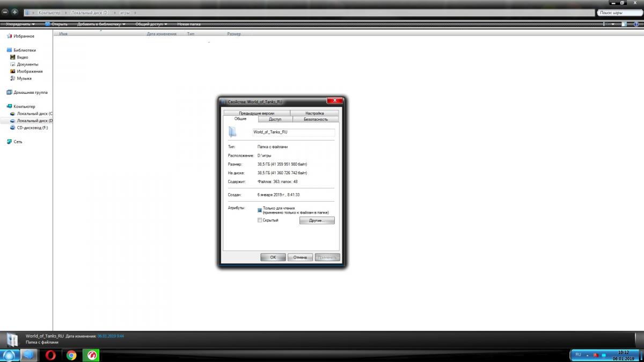
Task: Expand breadcrumb arrow after игры
Action: 135,12
